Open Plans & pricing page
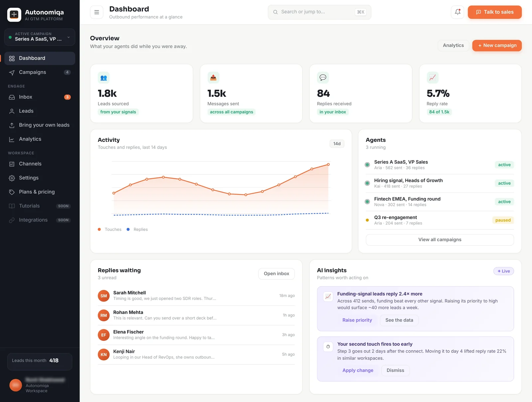 click(x=40, y=192)
